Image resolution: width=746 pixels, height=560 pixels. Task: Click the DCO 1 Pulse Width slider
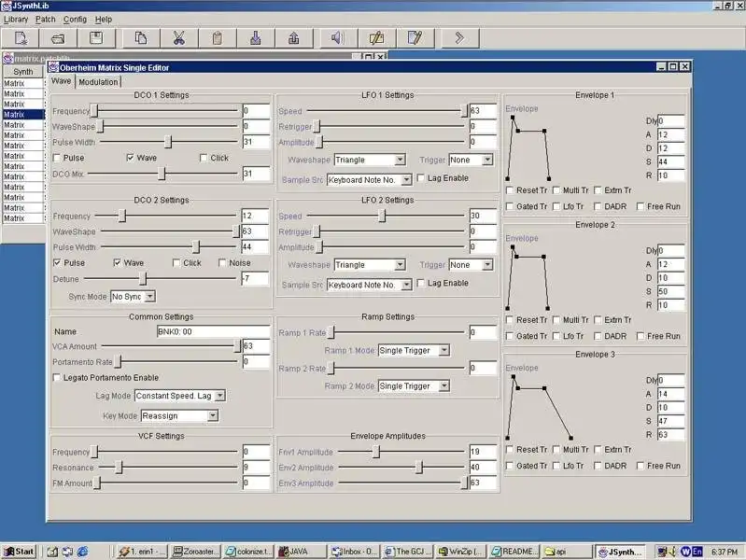169,142
